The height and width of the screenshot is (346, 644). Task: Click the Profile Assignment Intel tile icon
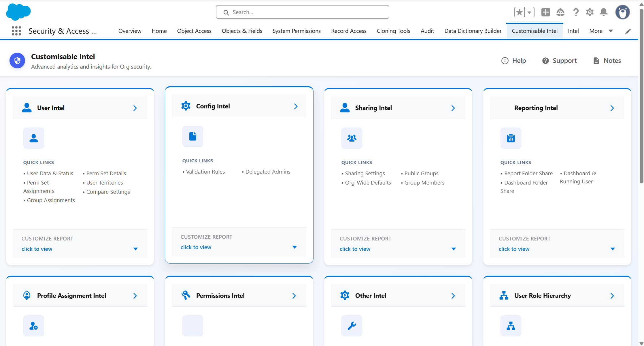click(34, 326)
